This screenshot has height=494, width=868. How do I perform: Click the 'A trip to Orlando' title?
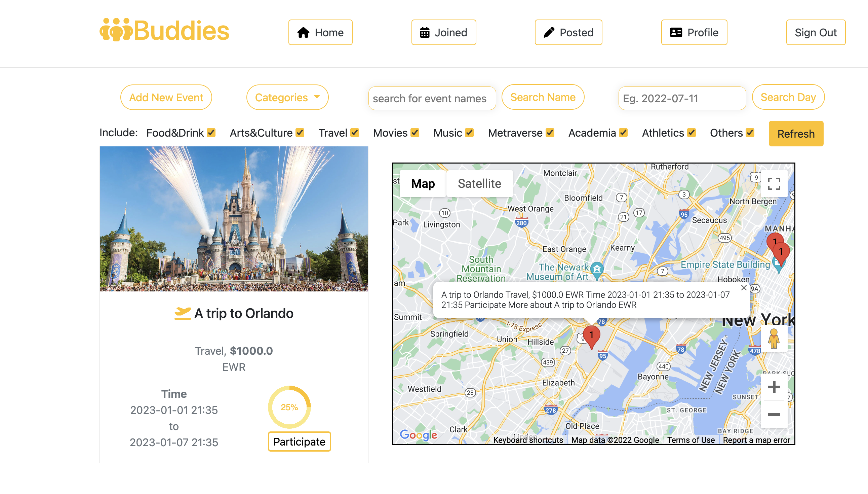[x=244, y=314]
